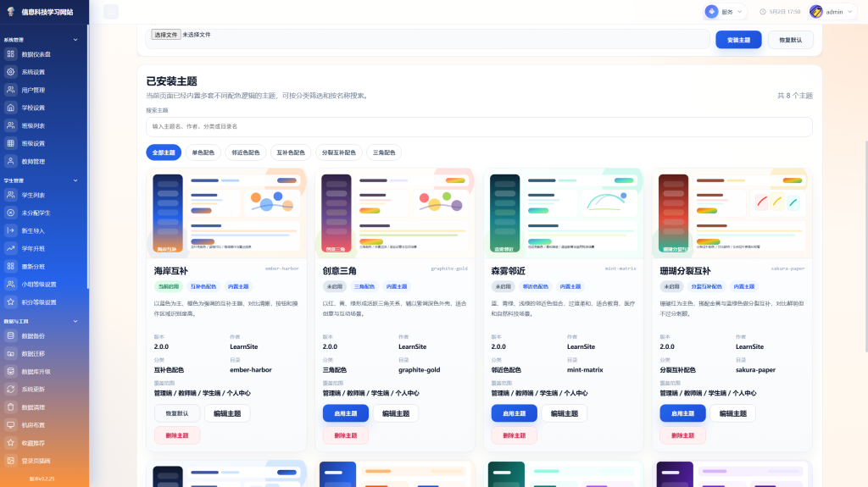
Task: Click 编辑主题 on the 森雾邻近 card
Action: (x=564, y=413)
